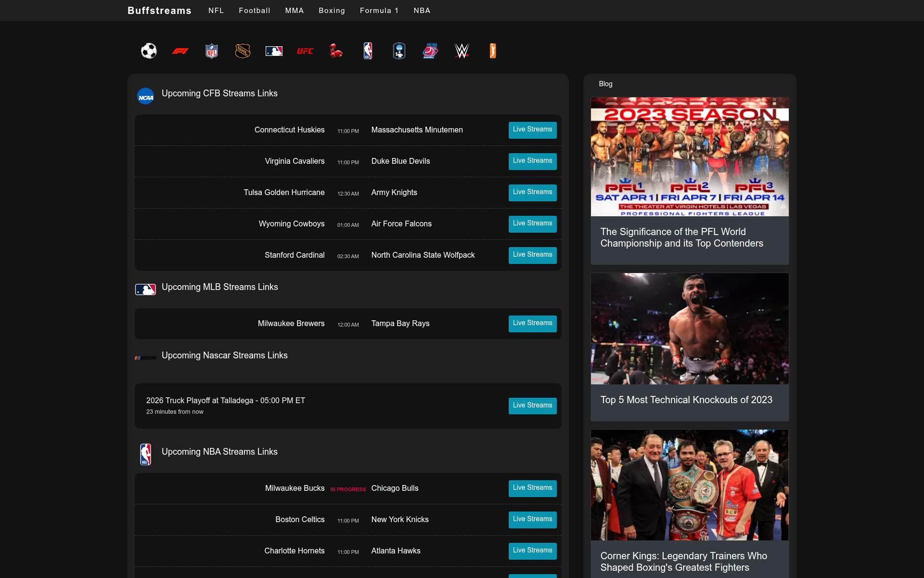Open the NCAA football badge icon

coord(399,51)
